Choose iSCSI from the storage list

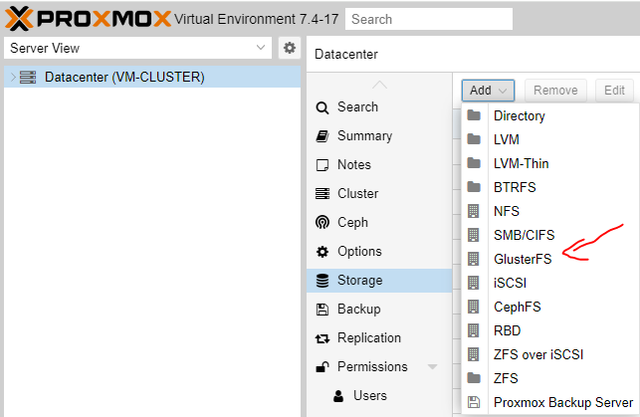551,283
